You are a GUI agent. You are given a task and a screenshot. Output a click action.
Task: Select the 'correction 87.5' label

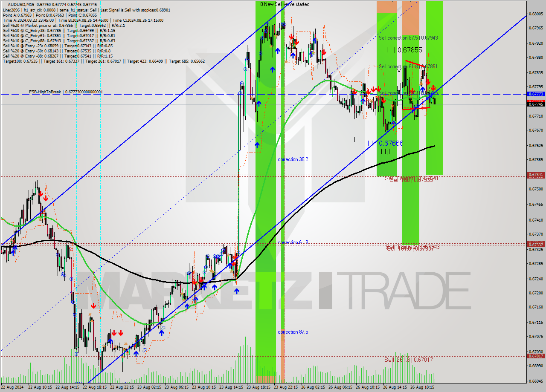pos(293,332)
